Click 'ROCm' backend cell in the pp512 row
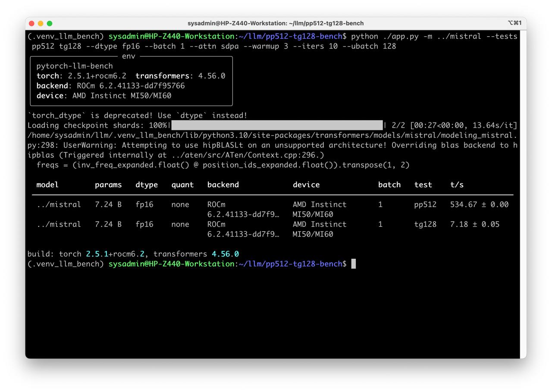Screen dimensions: 552x392 click(216, 204)
